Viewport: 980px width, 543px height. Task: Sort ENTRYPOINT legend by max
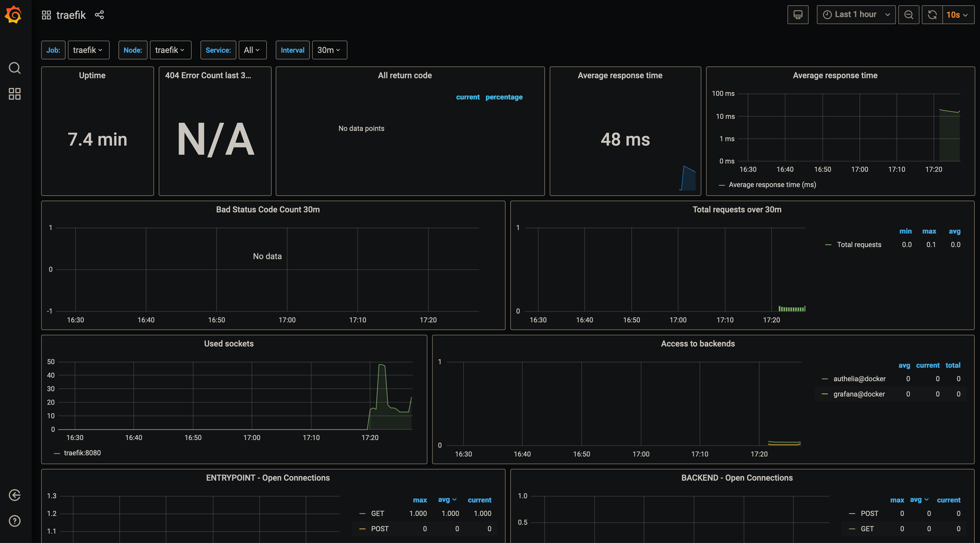[420, 500]
